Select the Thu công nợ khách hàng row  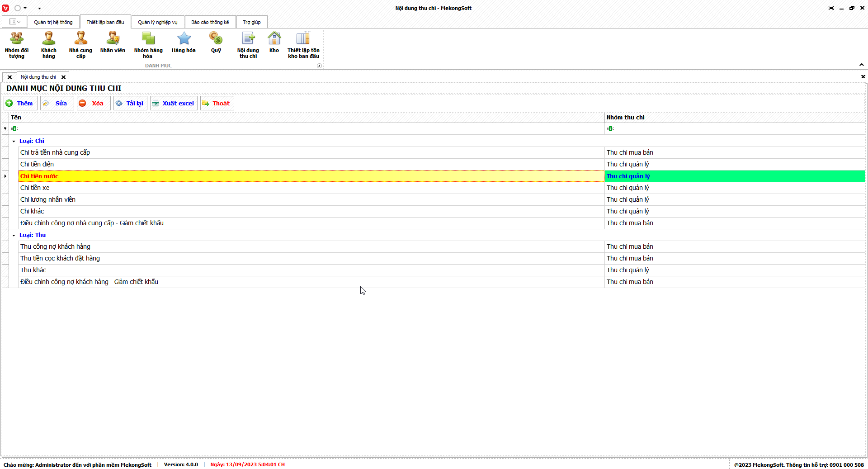(442, 246)
